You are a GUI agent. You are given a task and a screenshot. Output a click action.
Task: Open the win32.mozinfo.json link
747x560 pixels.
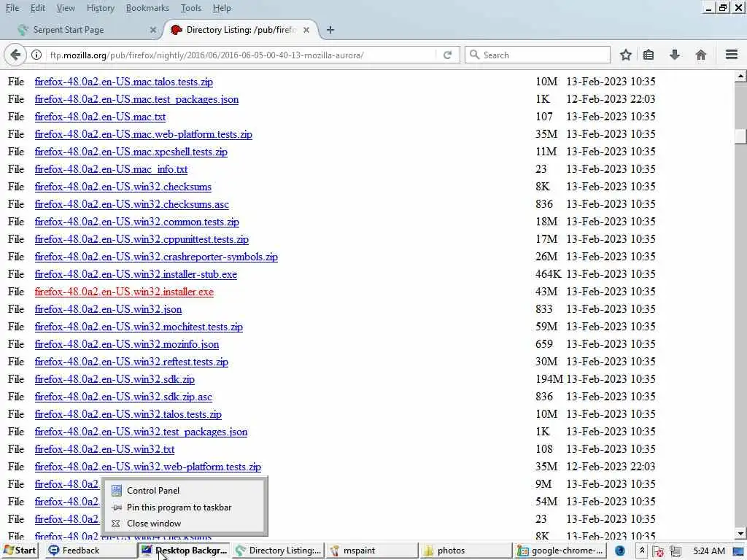pyautogui.click(x=127, y=344)
